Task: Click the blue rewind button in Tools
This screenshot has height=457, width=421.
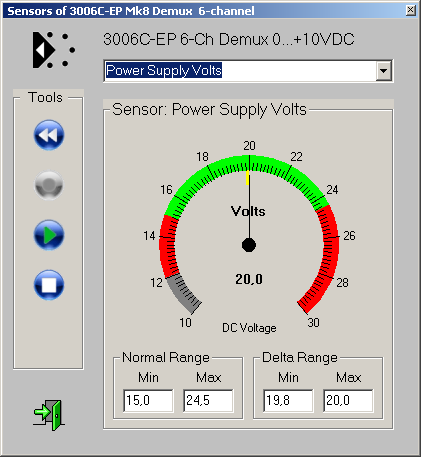Action: 49,135
